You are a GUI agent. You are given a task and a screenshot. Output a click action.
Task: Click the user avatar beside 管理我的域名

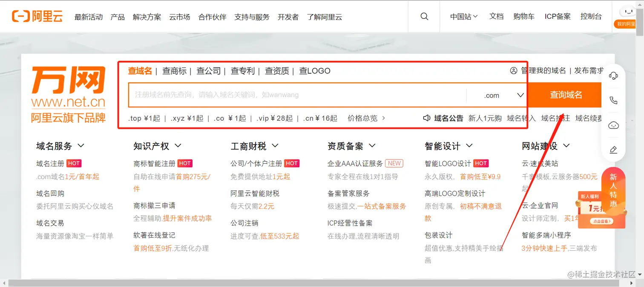tap(514, 71)
